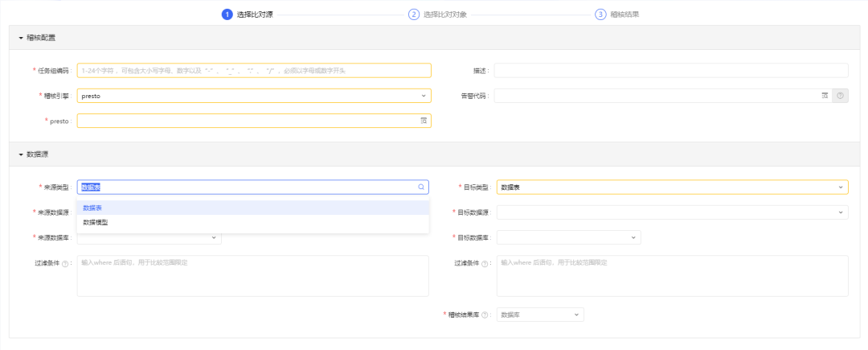Open the 稽核引擎 presto dropdown
Screen dimensions: 868x350
pos(254,96)
